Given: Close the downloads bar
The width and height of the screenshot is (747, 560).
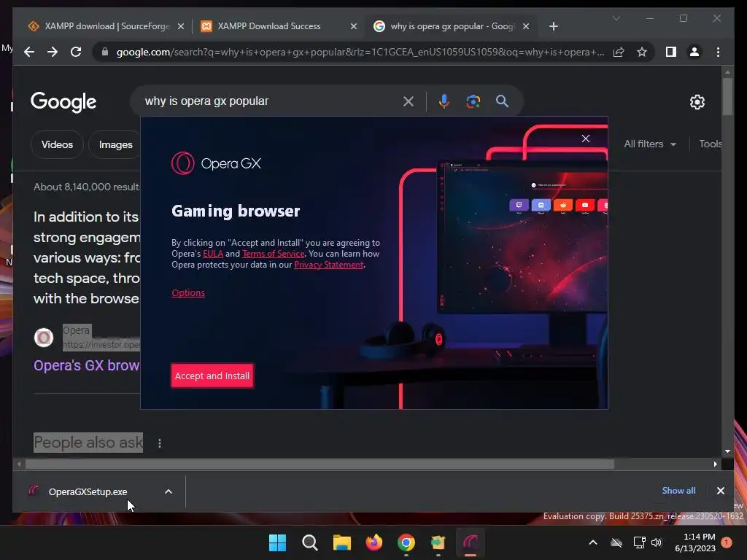Looking at the screenshot, I should pyautogui.click(x=720, y=491).
